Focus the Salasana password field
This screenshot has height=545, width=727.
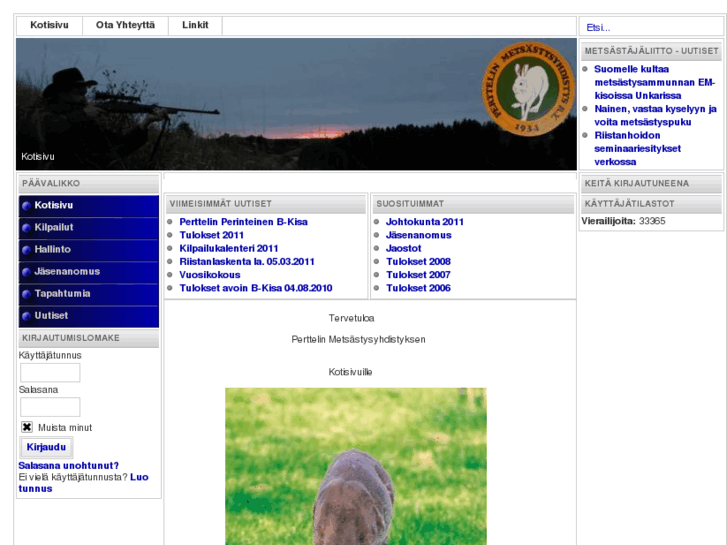(50, 407)
